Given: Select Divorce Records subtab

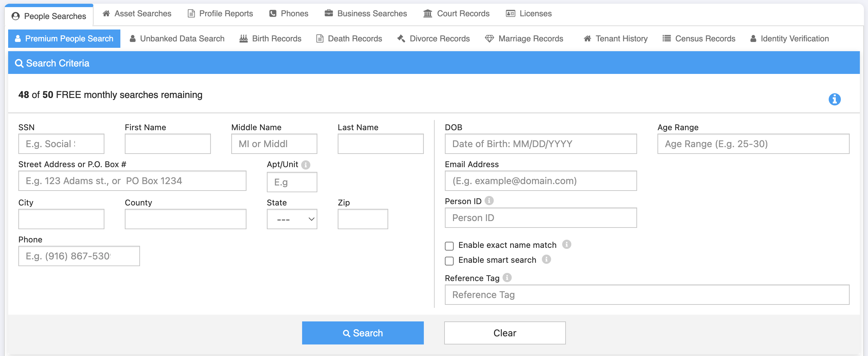Looking at the screenshot, I should point(434,39).
